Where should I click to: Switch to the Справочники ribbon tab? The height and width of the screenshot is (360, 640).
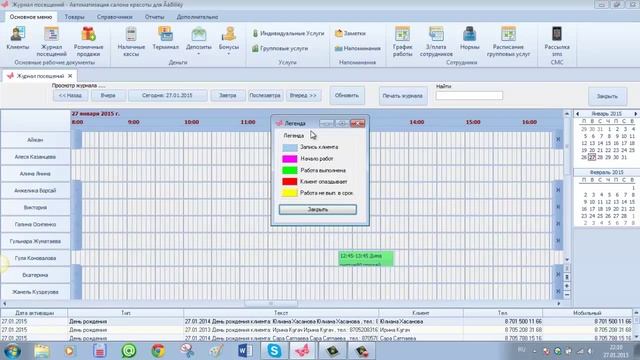coord(115,17)
